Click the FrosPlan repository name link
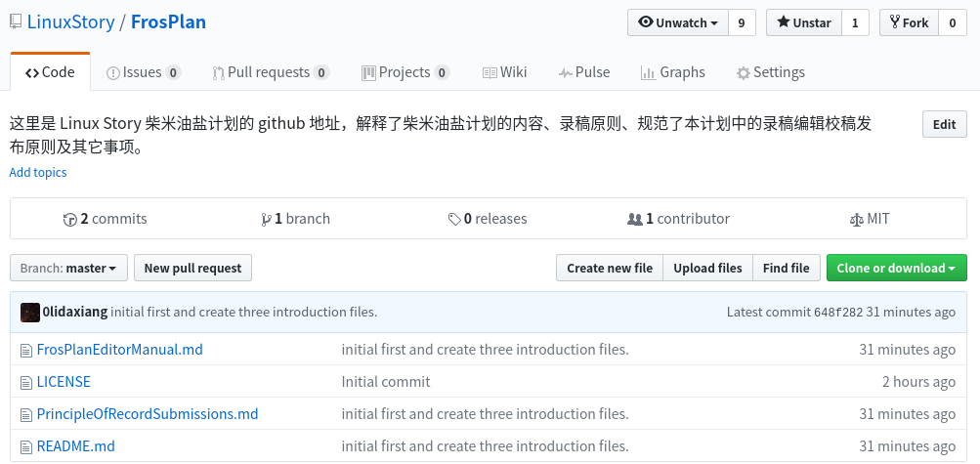This screenshot has height=464, width=980. [168, 22]
